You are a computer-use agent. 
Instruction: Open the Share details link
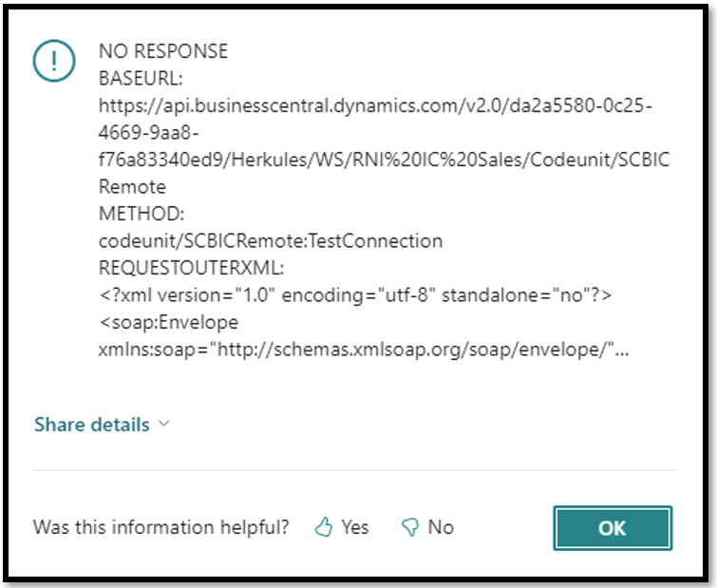[92, 425]
